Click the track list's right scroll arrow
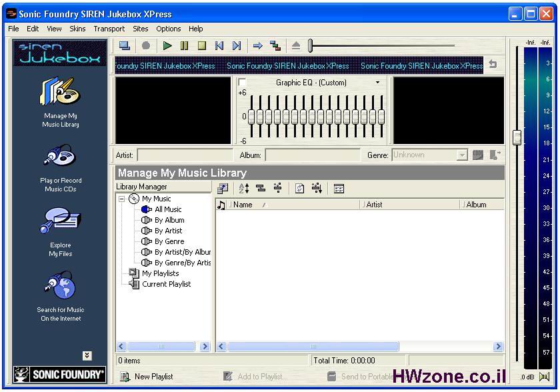 [498, 346]
